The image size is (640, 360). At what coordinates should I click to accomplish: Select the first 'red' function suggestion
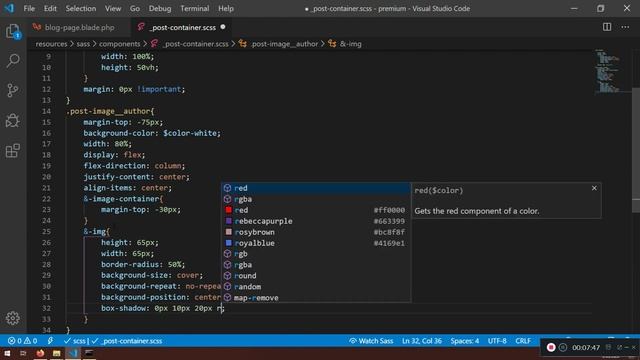[x=316, y=188]
